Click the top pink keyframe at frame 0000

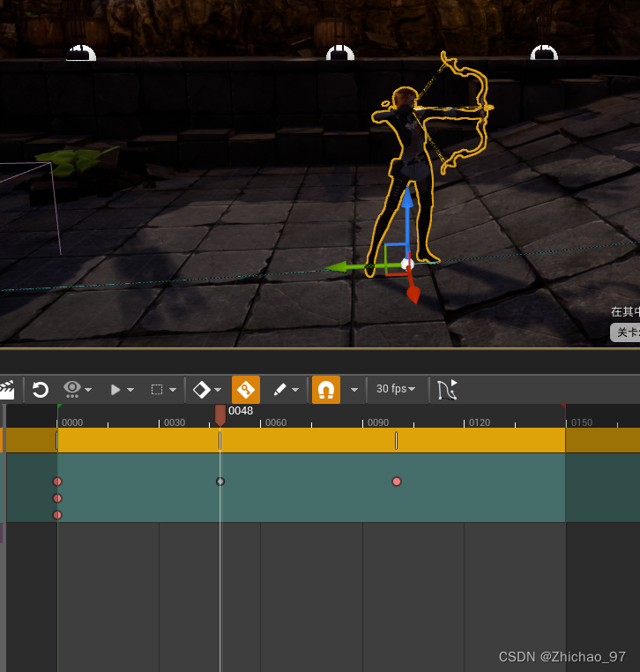[x=57, y=482]
